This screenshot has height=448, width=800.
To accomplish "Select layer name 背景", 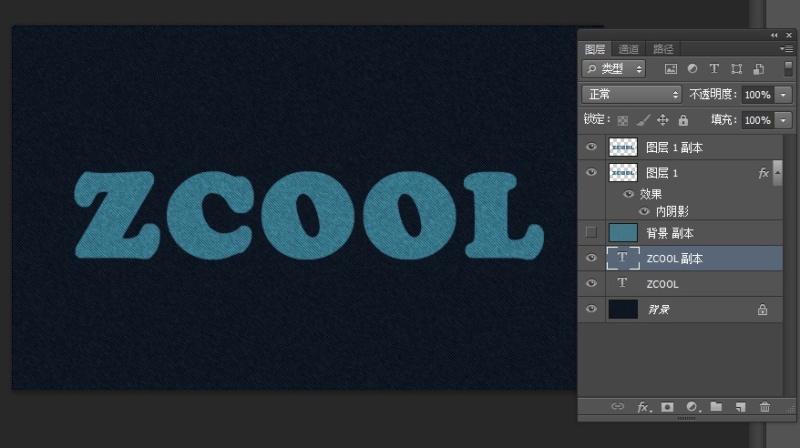I will pos(658,310).
